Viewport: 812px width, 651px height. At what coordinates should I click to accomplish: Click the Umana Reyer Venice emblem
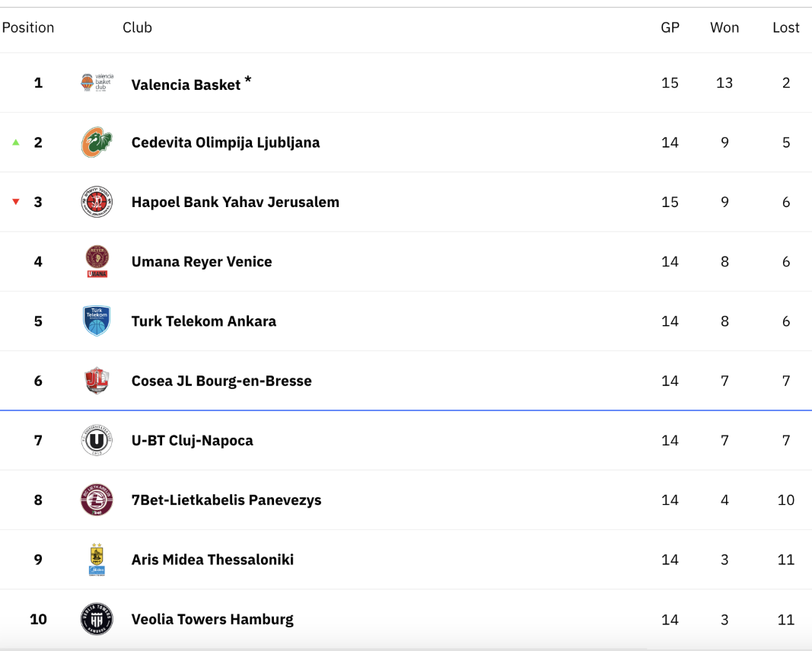click(97, 261)
